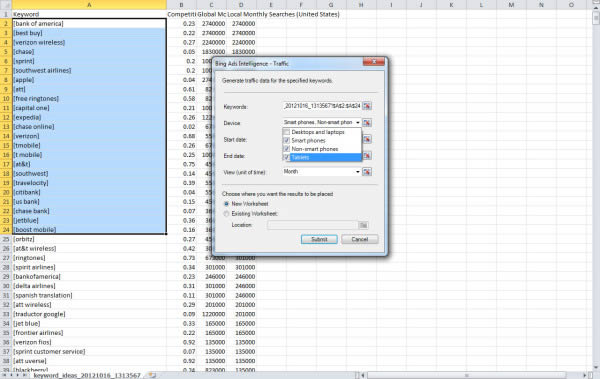
Task: Click Cancel in the Traffic dialog
Action: pos(360,239)
